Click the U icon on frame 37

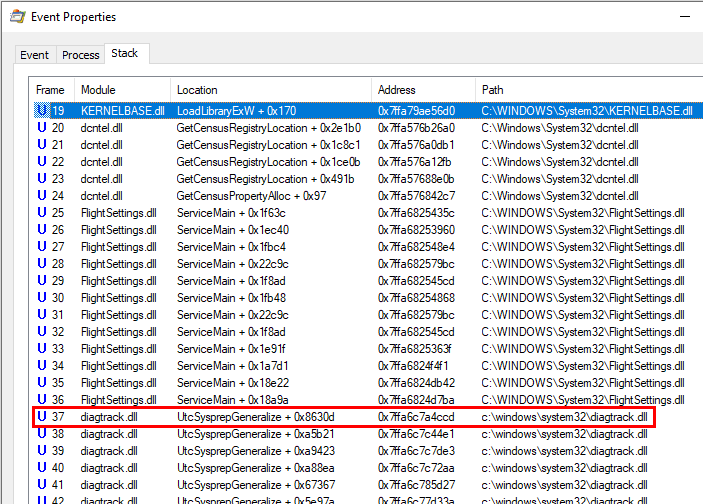pyautogui.click(x=41, y=417)
